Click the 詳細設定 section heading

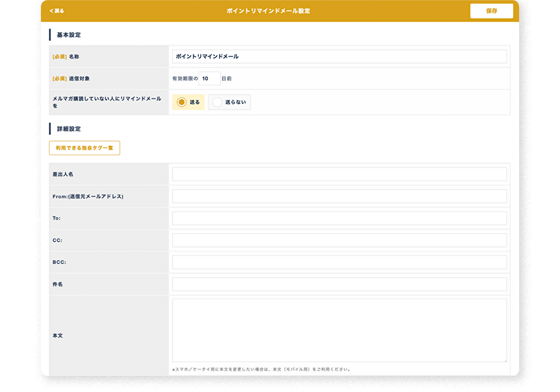click(x=69, y=129)
